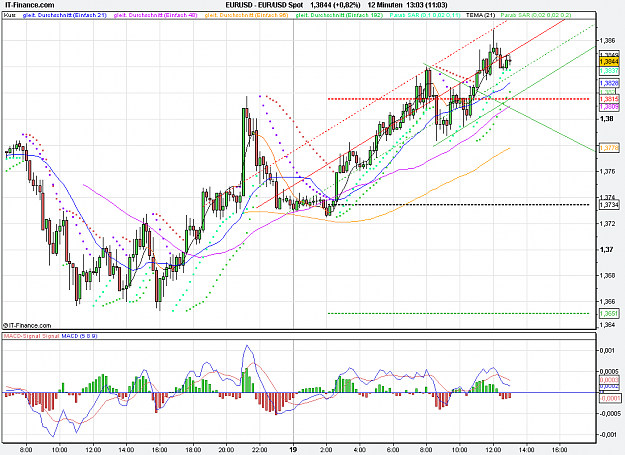Click the orange 1,3778 price tag
Screen dimensions: 625x455
click(x=609, y=148)
